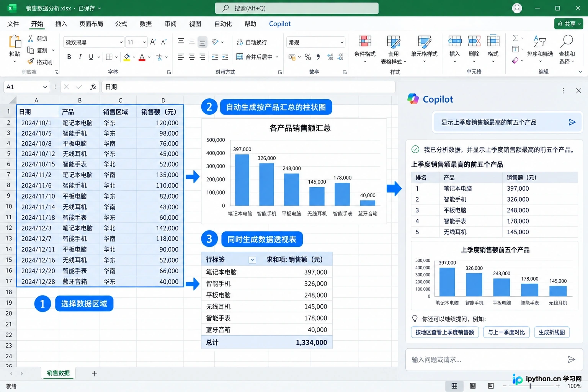Click the Cell Styles icon

pos(424,41)
